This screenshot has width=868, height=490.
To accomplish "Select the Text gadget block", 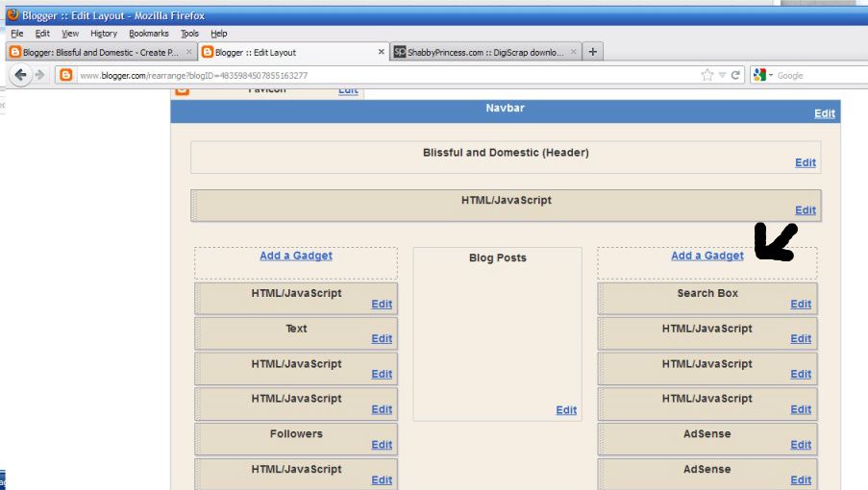I will pos(296,333).
